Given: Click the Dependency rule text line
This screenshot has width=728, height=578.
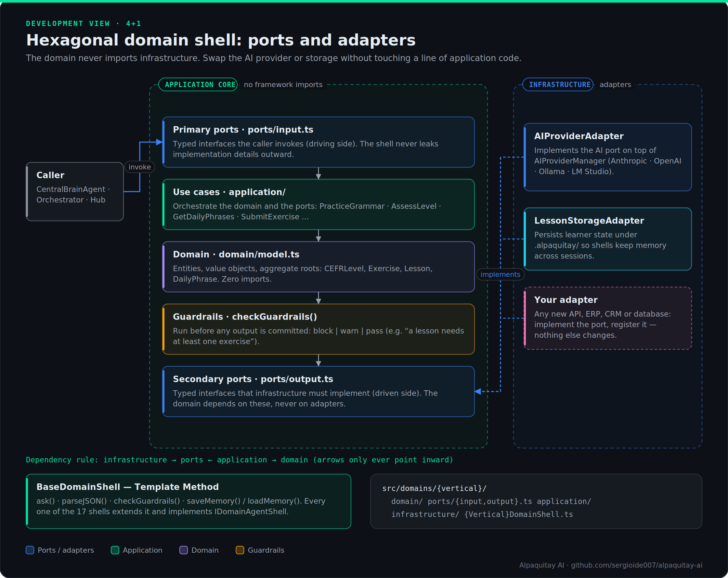Looking at the screenshot, I should click(240, 459).
